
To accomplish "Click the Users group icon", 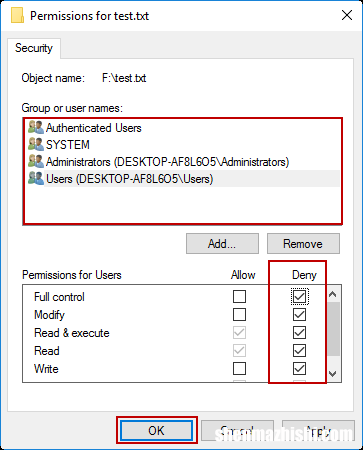I will click(36, 179).
